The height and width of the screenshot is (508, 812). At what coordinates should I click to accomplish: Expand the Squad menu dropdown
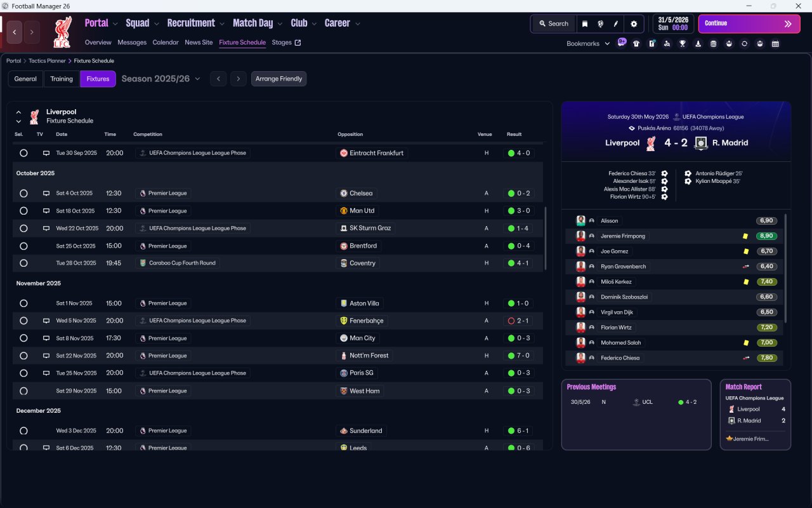coord(156,23)
